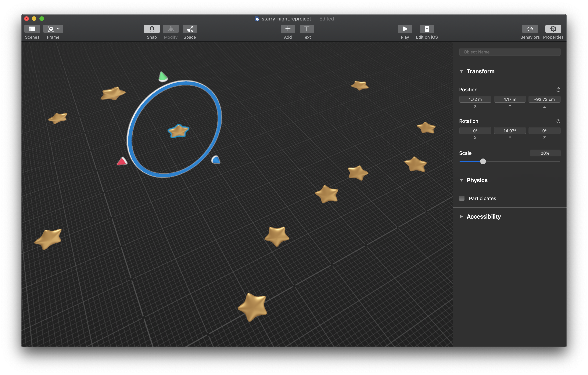Click the Edit on iOS icon
This screenshot has height=375, width=588.
pos(427,29)
